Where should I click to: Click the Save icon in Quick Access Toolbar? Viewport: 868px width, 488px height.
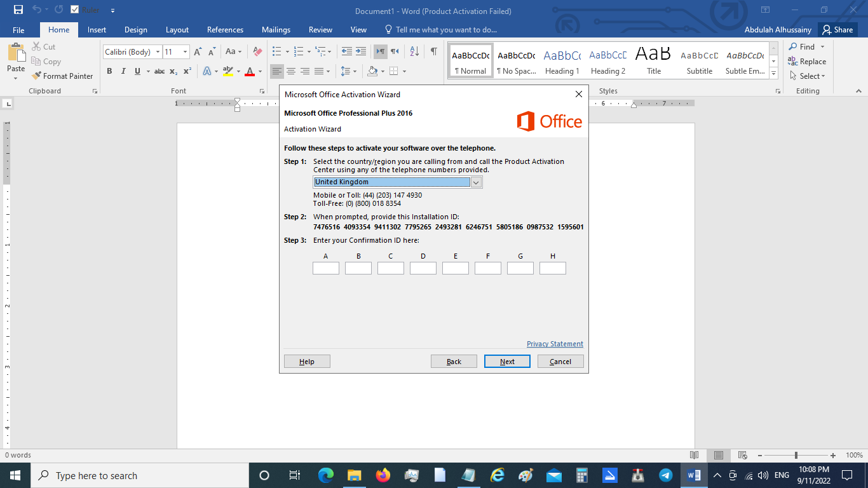point(18,10)
